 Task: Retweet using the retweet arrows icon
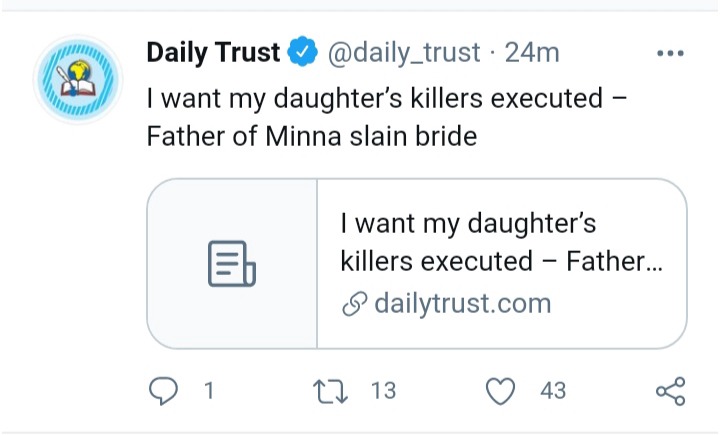tap(330, 391)
